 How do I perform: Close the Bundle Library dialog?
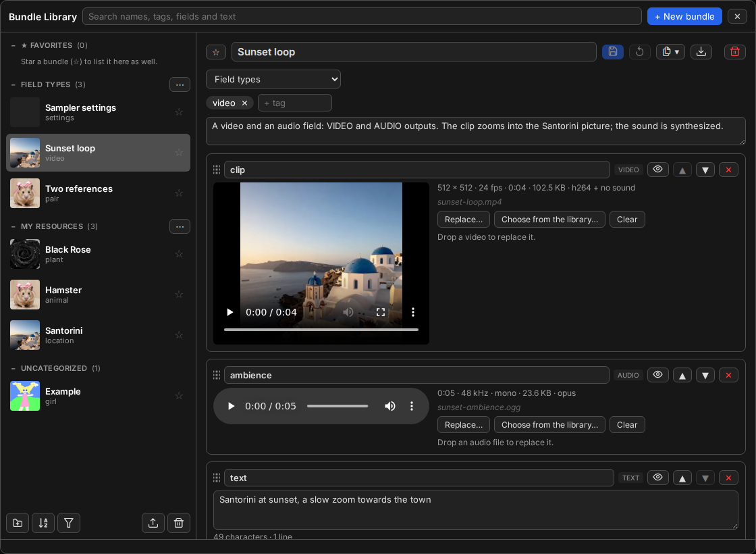(737, 16)
